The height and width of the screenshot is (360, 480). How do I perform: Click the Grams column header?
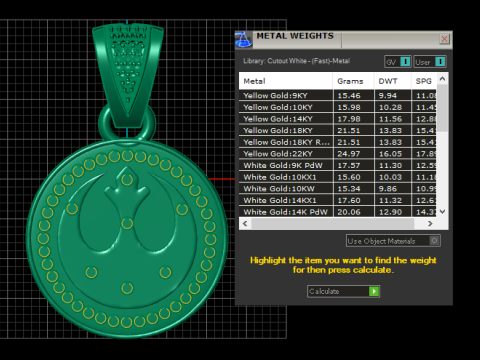(x=353, y=81)
